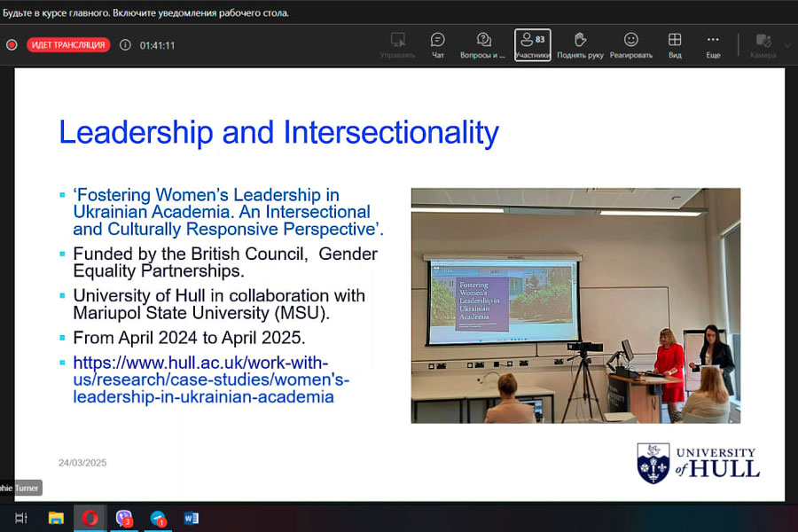The width and height of the screenshot is (798, 532).
Task: Switch to Opera browser in taskbar
Action: [90, 518]
